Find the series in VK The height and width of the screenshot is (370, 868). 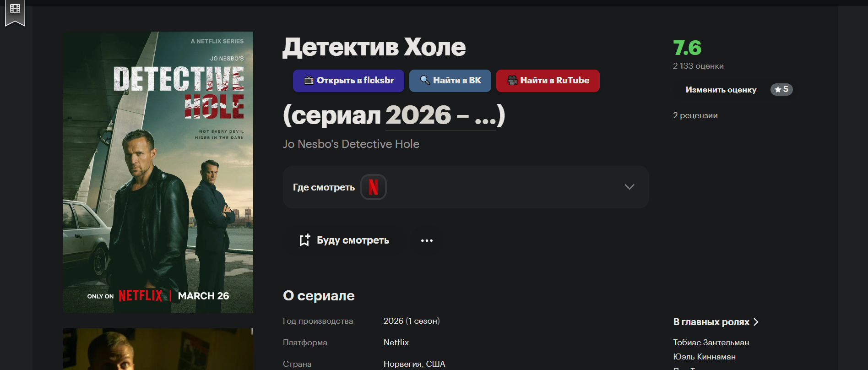450,81
